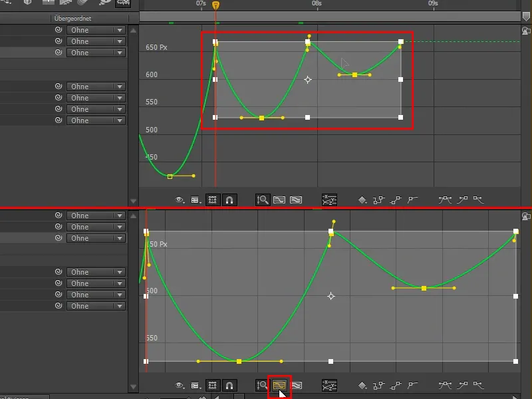Click the top-right transform box handle in the lower graph
Viewport: 532px width, 399px height.
(516, 231)
